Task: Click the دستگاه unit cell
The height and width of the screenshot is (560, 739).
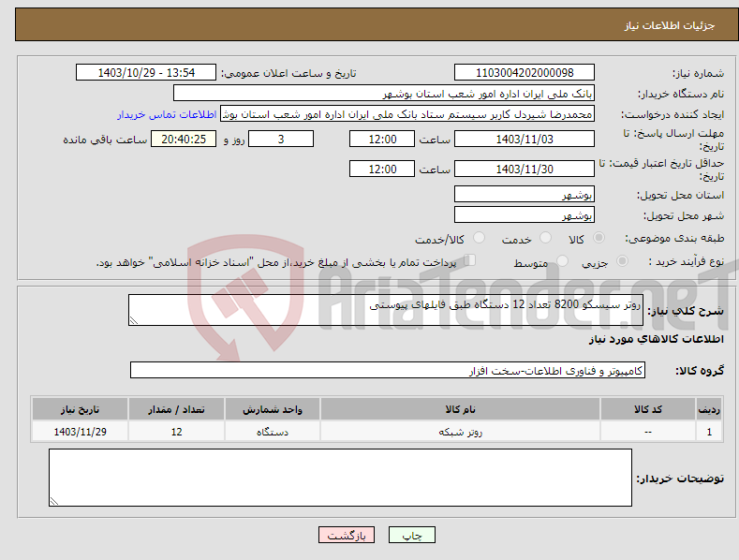Action: [273, 432]
